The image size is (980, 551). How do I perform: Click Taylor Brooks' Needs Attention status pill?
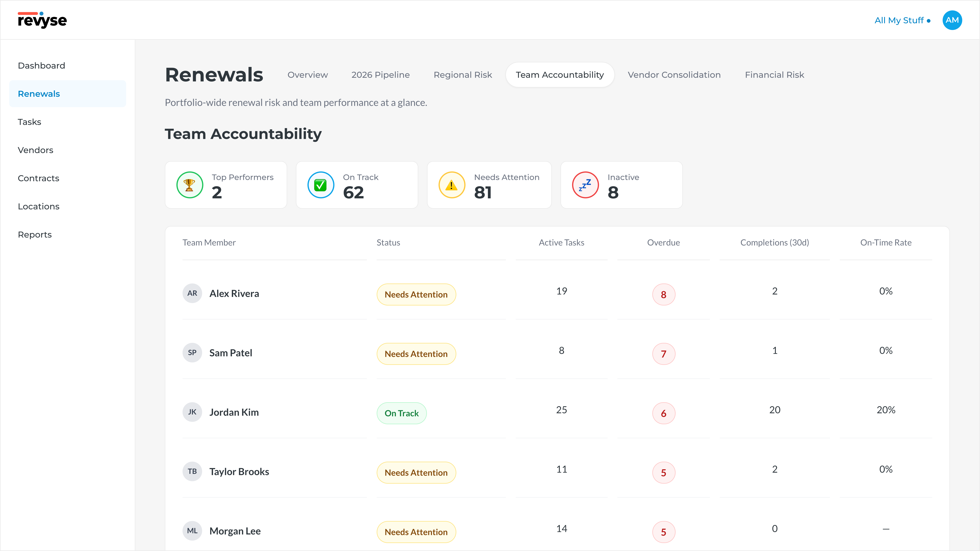coord(416,472)
